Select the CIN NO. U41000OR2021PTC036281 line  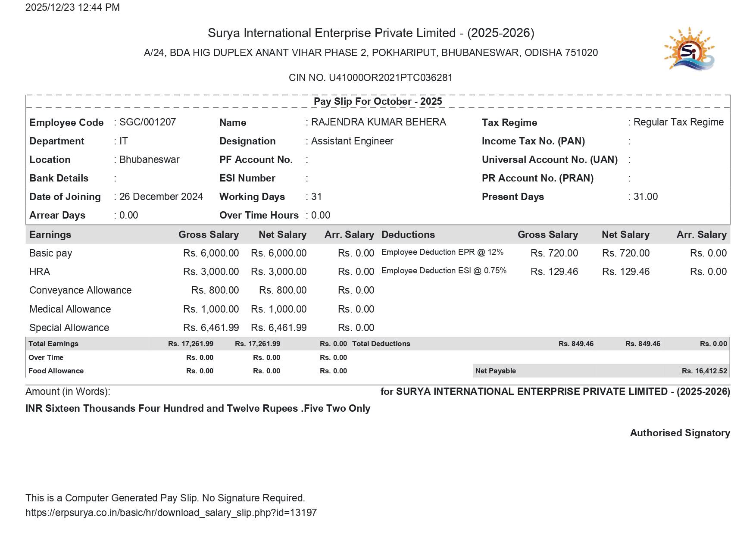[371, 78]
